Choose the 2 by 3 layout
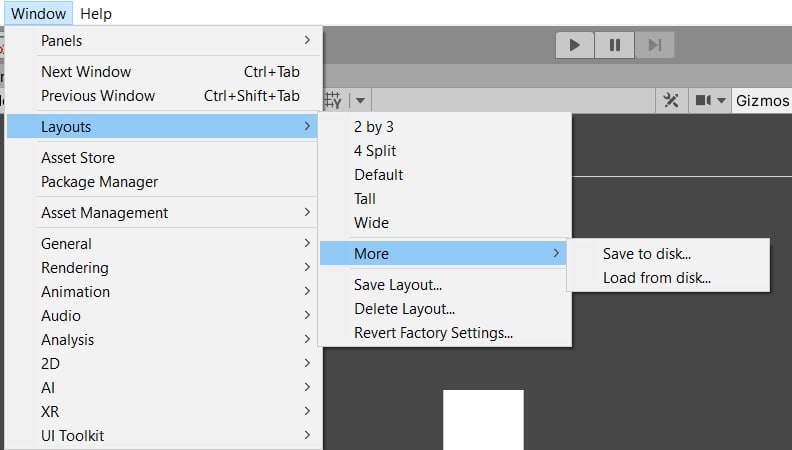This screenshot has width=792, height=450. pos(445,126)
